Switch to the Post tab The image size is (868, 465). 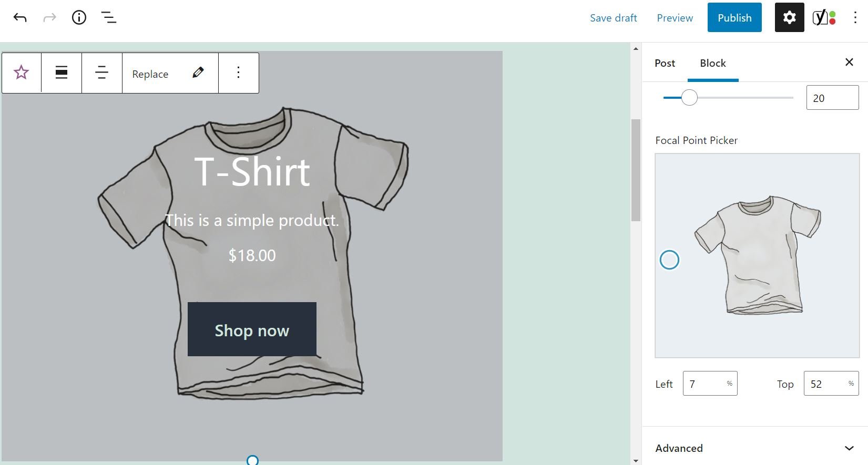coord(665,63)
